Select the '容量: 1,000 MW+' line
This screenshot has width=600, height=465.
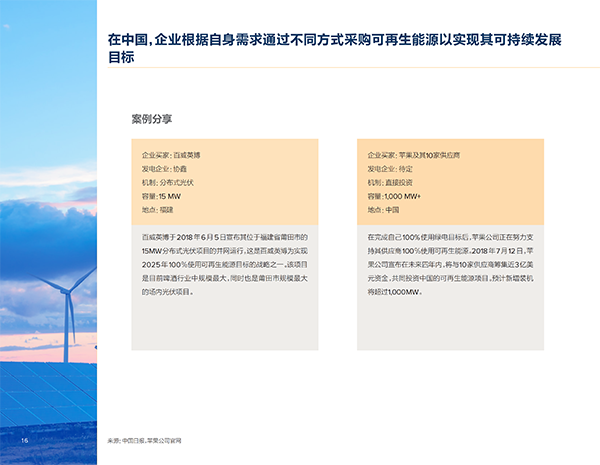(x=394, y=196)
